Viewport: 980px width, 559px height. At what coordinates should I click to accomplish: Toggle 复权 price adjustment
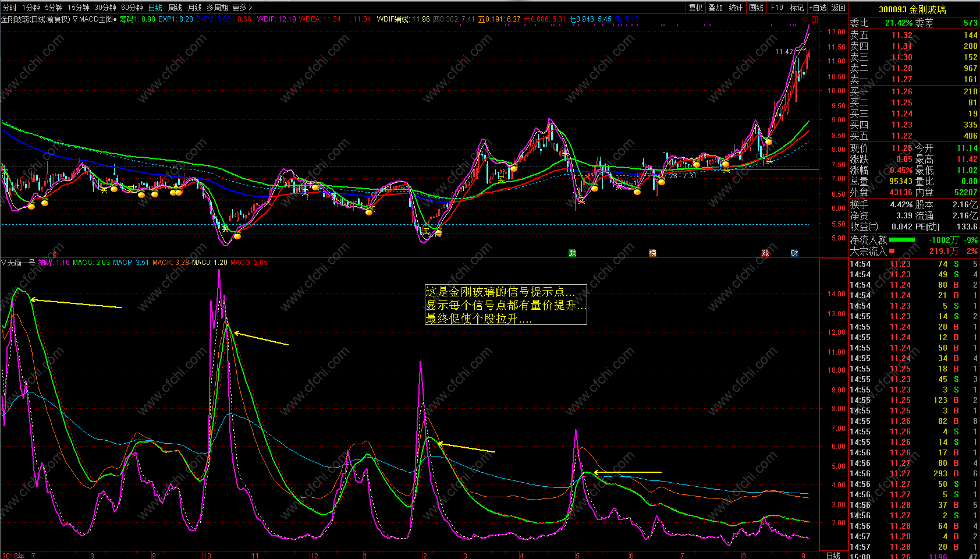[x=695, y=8]
